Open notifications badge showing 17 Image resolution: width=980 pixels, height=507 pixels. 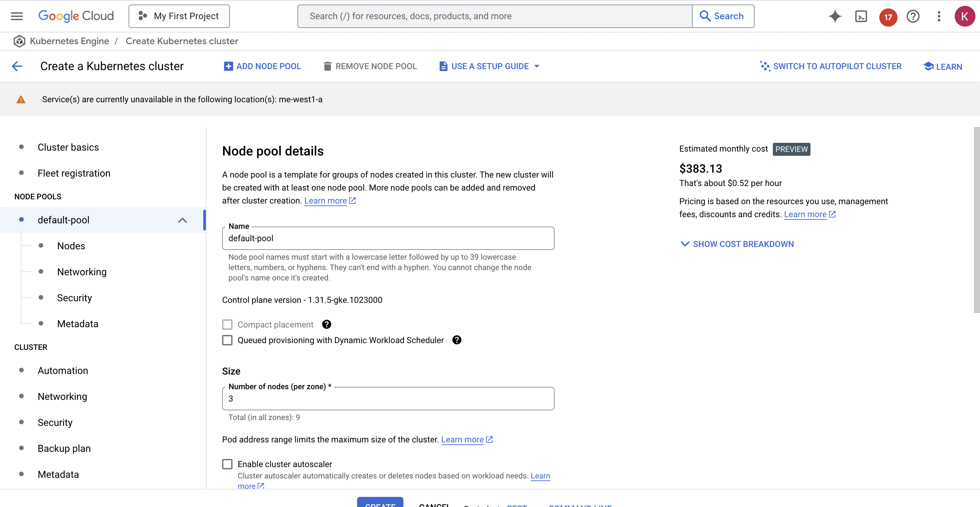point(888,17)
